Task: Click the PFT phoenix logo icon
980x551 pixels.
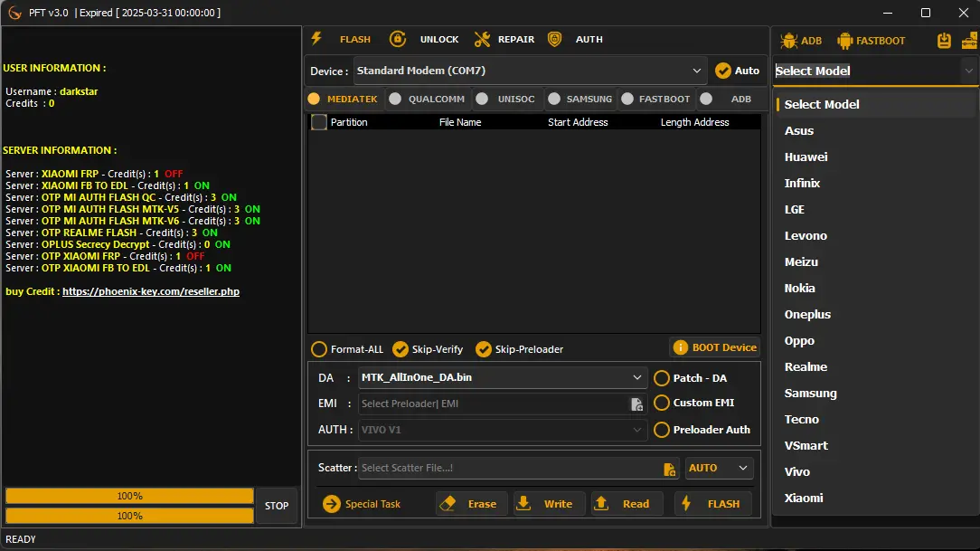Action: 14,13
